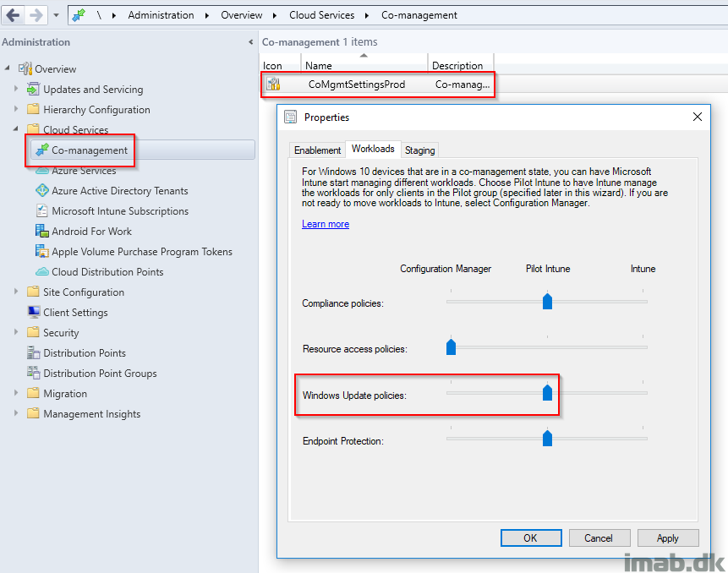Collapse the Overview tree node
728x573 pixels.
(7, 68)
